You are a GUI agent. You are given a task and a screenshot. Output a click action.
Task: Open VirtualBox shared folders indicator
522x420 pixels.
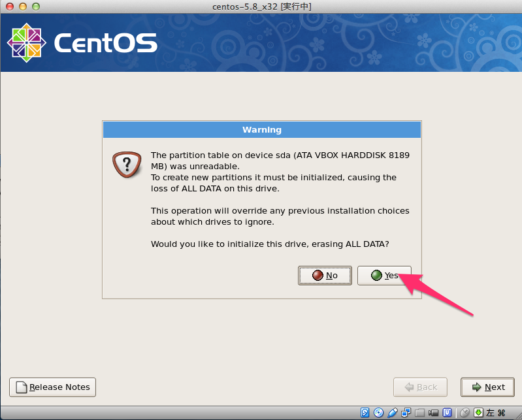point(420,413)
